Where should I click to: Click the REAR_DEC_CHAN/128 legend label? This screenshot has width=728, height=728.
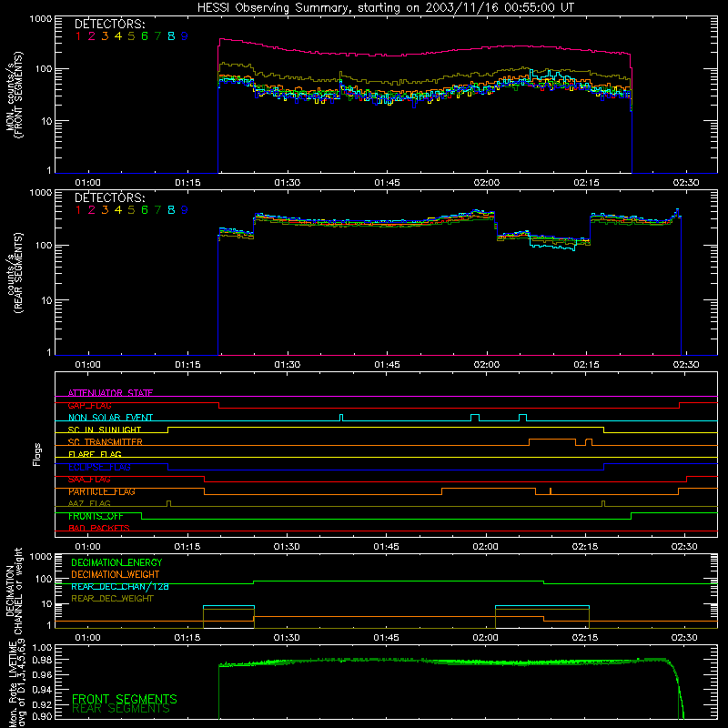[120, 587]
